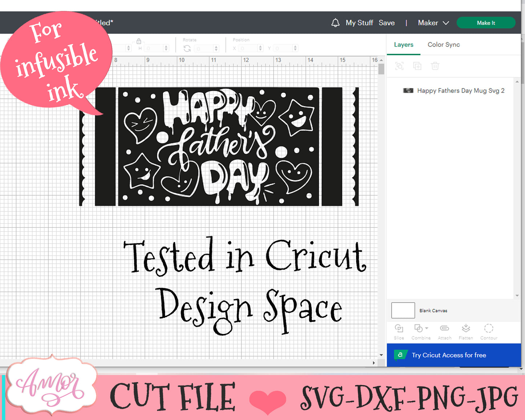
Task: Open the Blank Canvas color swatch
Action: 403,310
